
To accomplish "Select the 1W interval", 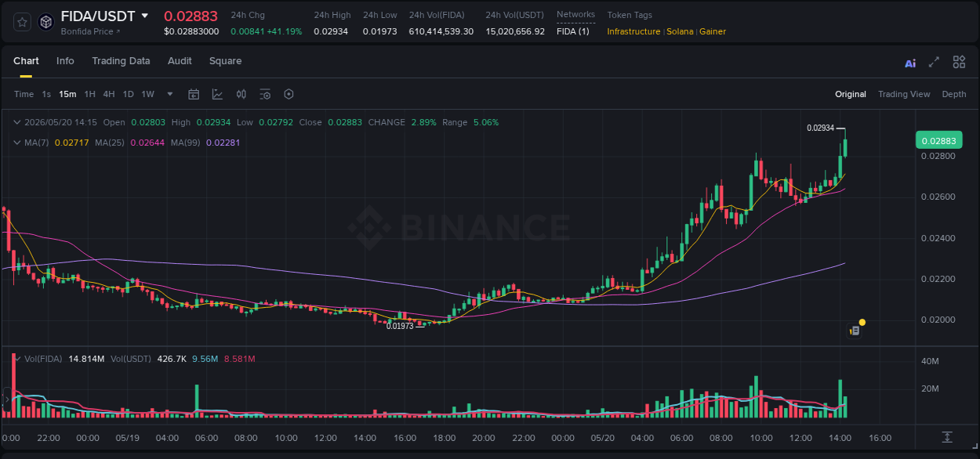I will pyautogui.click(x=147, y=94).
